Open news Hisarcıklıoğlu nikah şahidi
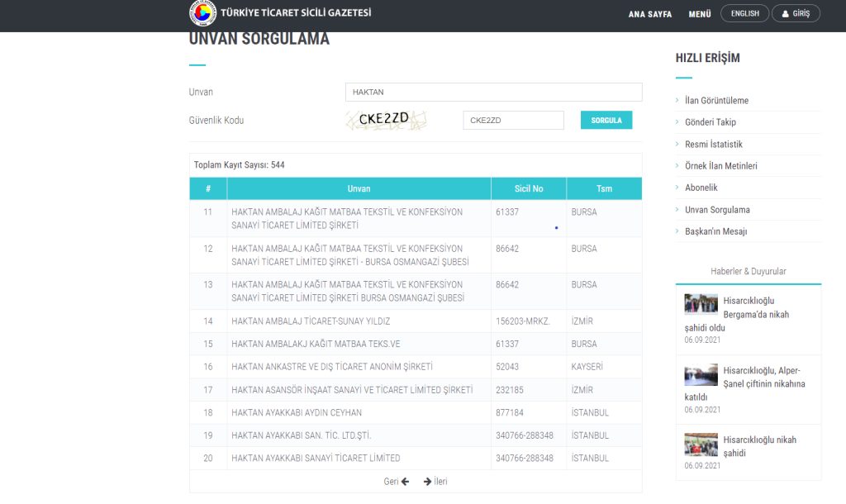This screenshot has width=846, height=504. click(760, 446)
